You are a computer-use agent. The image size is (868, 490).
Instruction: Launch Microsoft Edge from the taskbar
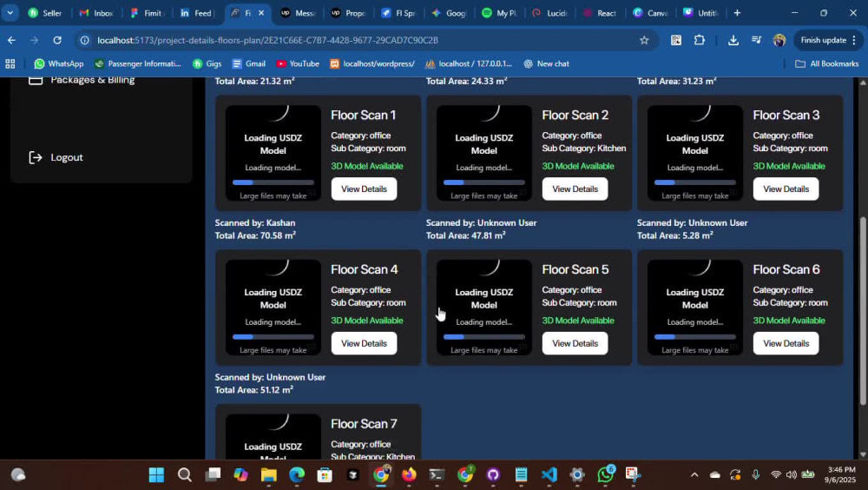pos(297,475)
